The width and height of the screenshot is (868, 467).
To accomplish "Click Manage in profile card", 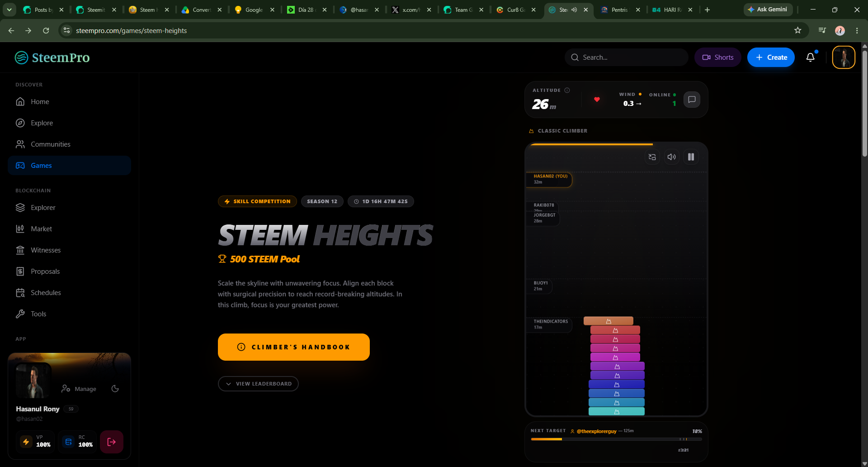I will coord(79,389).
